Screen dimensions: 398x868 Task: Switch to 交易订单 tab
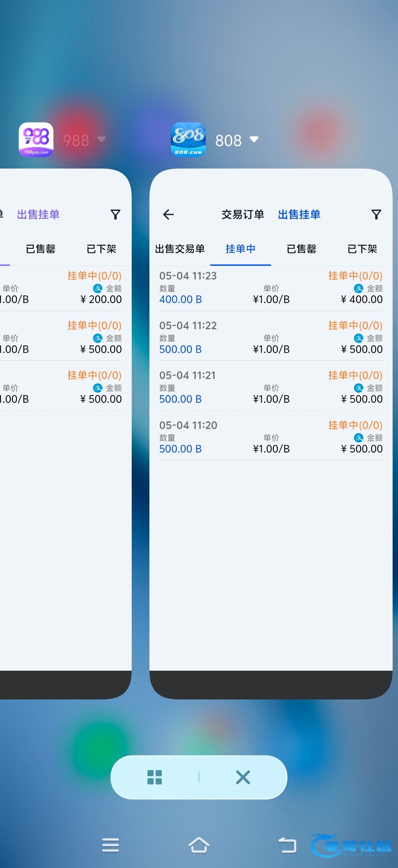click(x=243, y=214)
